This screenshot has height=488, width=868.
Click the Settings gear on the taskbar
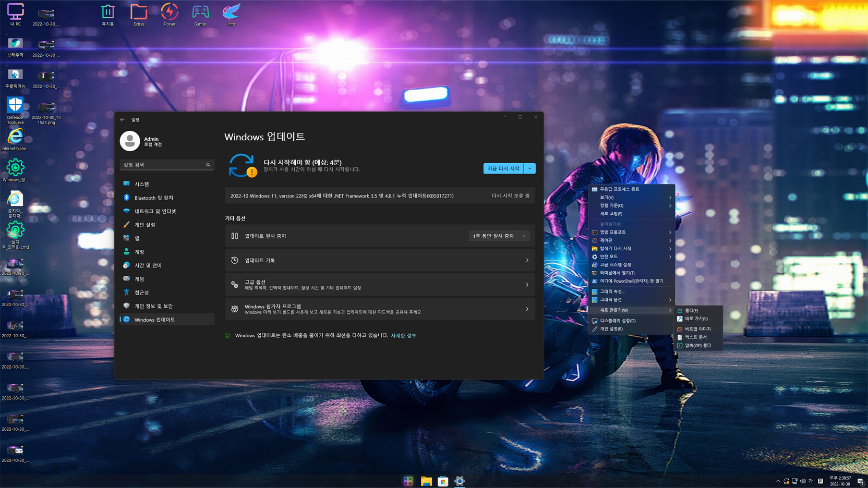(x=460, y=481)
